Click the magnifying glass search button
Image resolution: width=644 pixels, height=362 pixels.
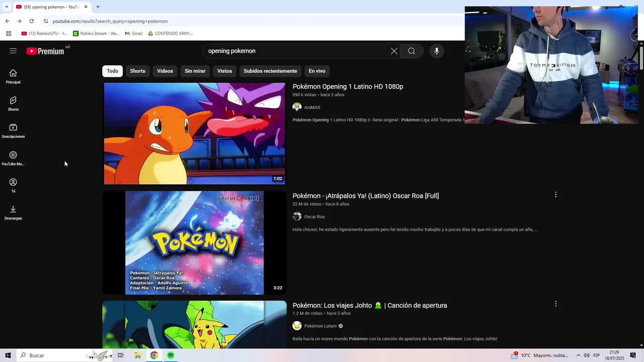[x=412, y=51]
